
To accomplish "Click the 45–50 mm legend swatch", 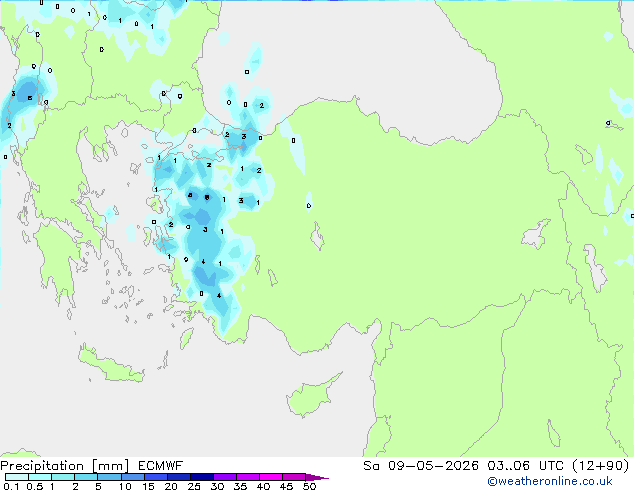I will [x=294, y=477].
